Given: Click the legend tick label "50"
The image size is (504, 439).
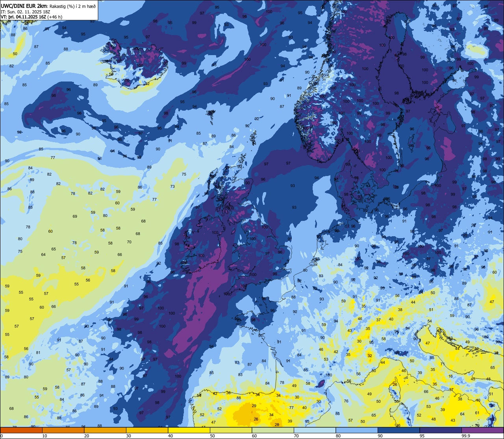Looking at the screenshot, I should (212, 436).
